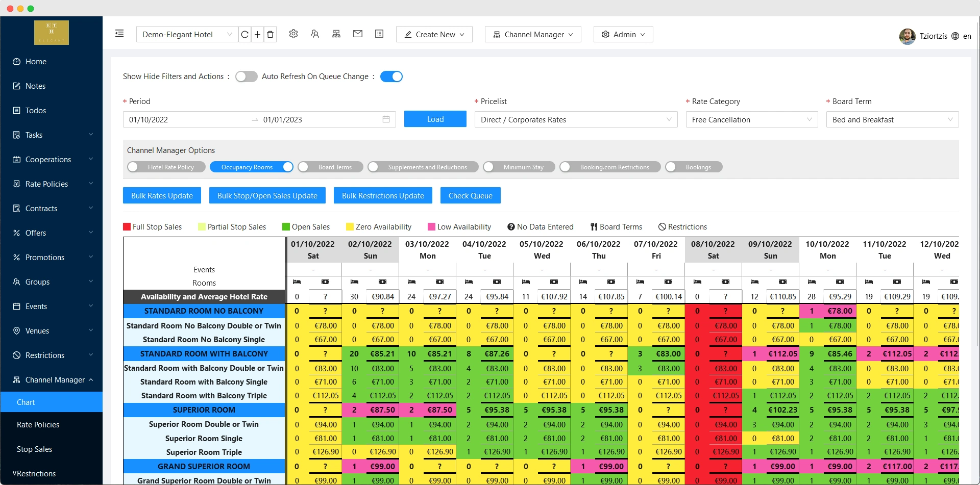This screenshot has height=485, width=980.
Task: Open the mail envelope icon
Action: [x=358, y=34]
